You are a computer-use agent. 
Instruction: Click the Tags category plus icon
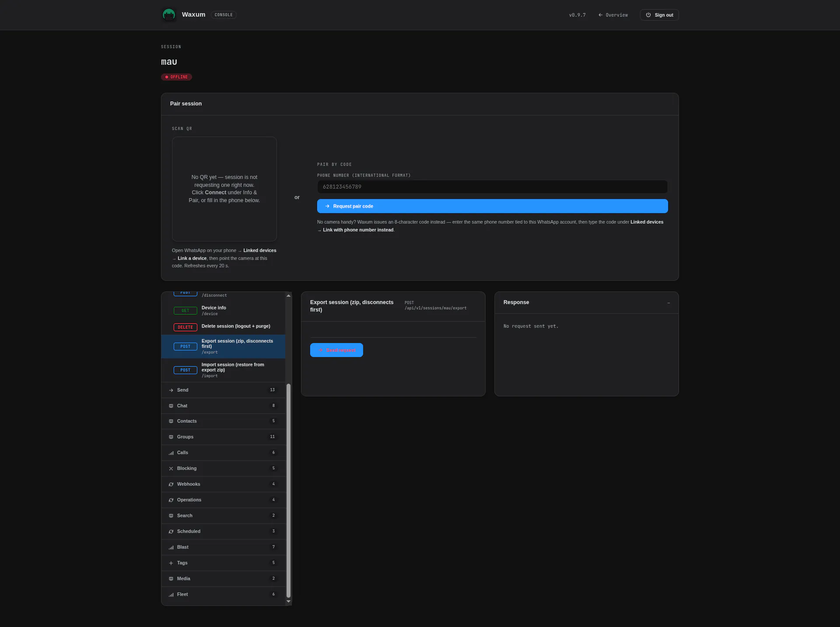pos(171,563)
